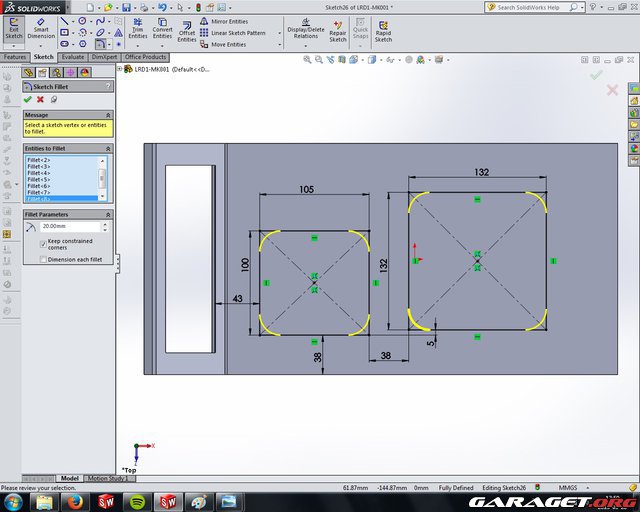Collapse the Entities to Fillet section
The height and width of the screenshot is (512, 640).
tap(107, 148)
